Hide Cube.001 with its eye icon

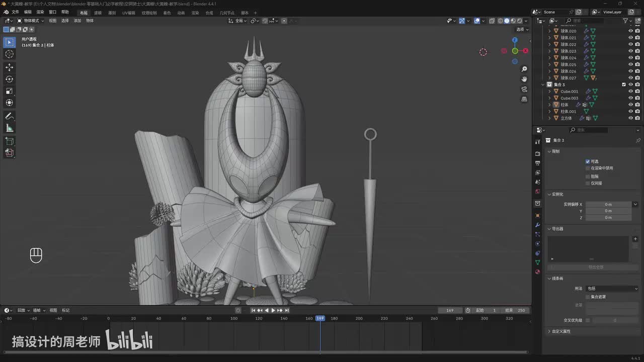630,92
